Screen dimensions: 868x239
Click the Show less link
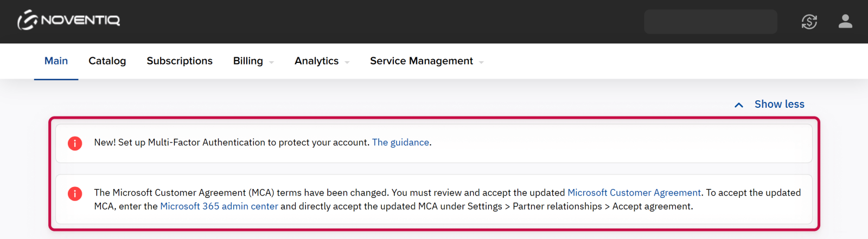[x=779, y=104]
